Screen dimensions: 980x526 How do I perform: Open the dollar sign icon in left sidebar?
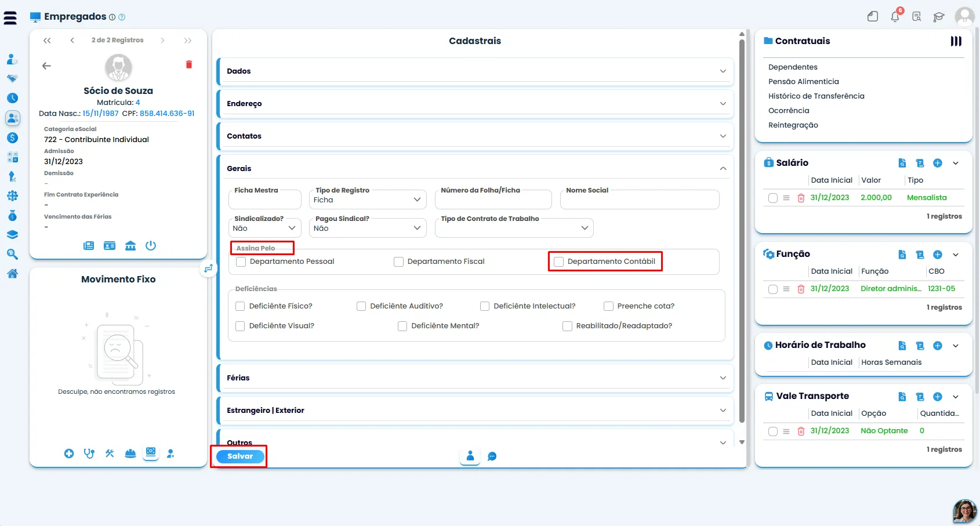[12, 137]
